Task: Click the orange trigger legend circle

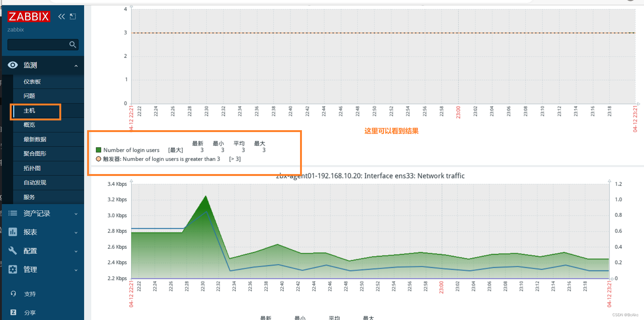Action: click(x=99, y=159)
